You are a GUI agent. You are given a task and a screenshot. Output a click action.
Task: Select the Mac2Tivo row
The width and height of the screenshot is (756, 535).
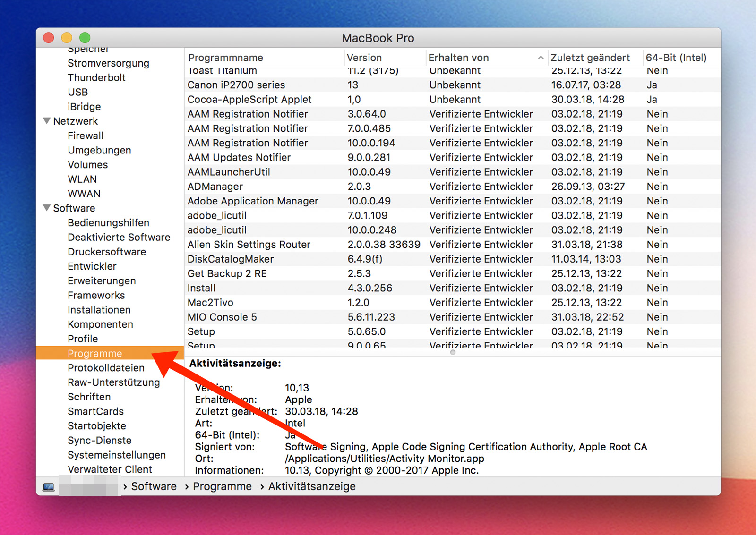click(453, 303)
